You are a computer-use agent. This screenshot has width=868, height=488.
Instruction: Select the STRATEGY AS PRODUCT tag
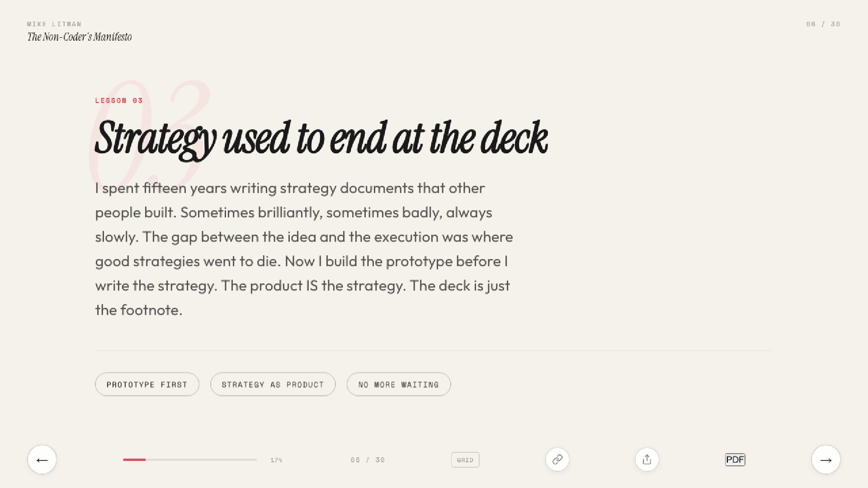pyautogui.click(x=273, y=385)
